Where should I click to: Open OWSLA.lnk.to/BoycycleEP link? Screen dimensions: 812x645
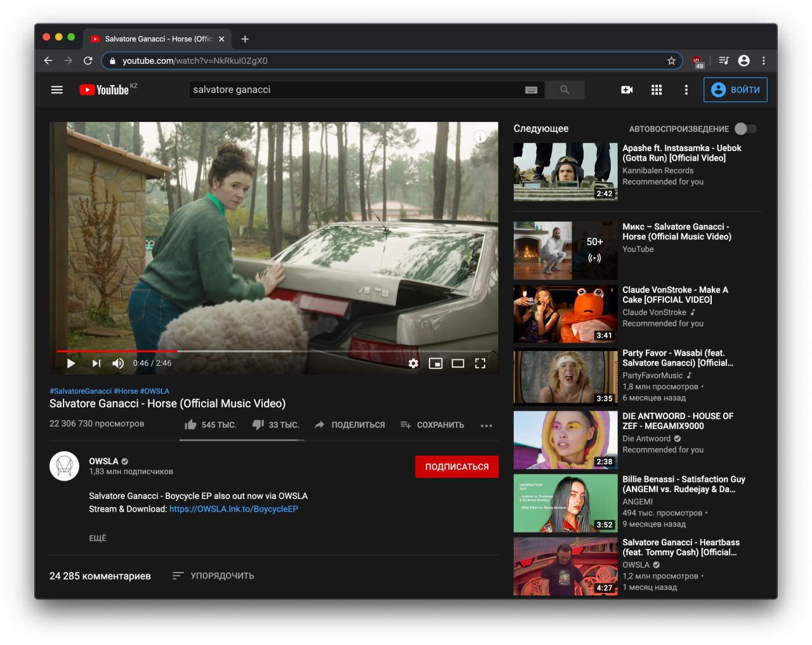point(233,509)
